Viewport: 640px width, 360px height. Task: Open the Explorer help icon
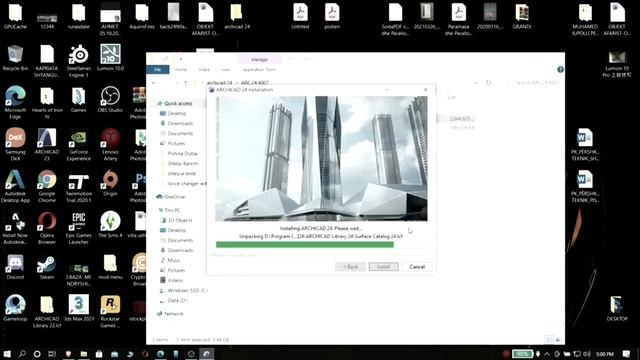coord(560,70)
